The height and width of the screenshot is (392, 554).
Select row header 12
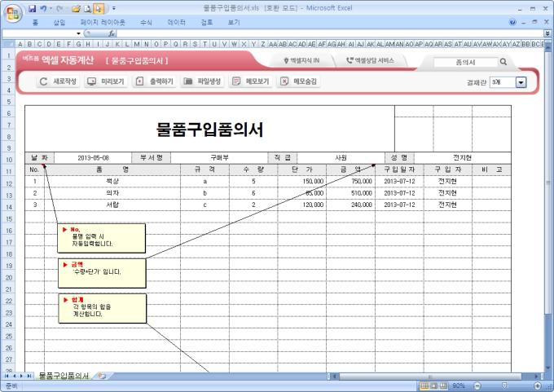(x=9, y=183)
